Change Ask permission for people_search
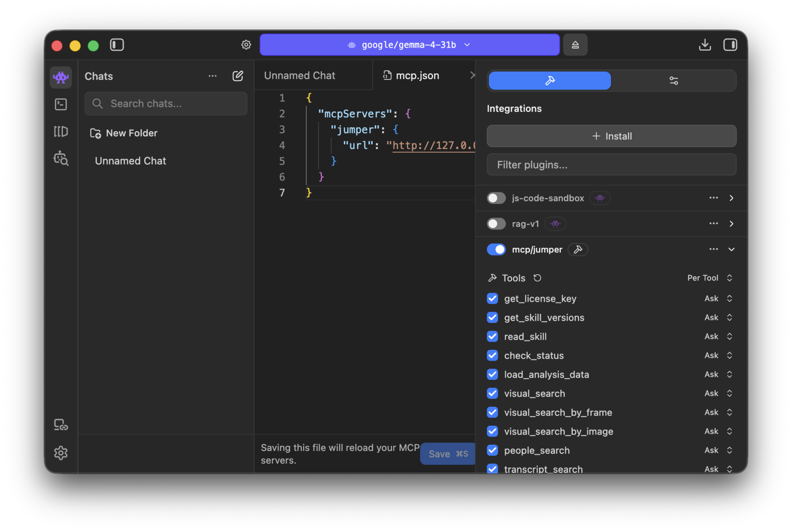The width and height of the screenshot is (792, 532). click(718, 450)
